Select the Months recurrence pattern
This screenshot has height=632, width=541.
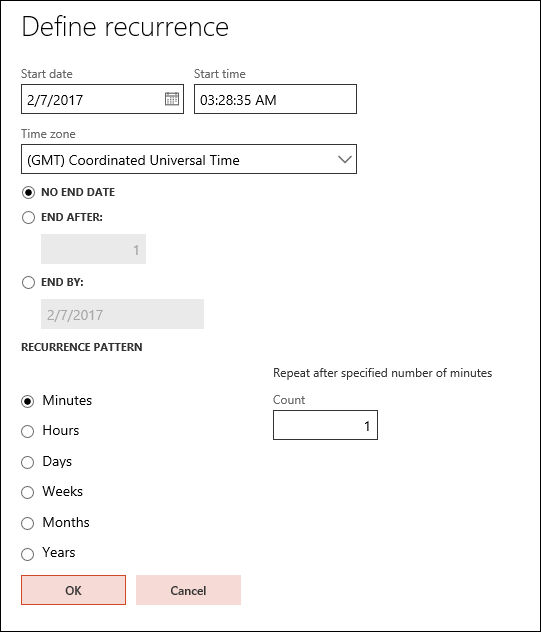(x=27, y=523)
